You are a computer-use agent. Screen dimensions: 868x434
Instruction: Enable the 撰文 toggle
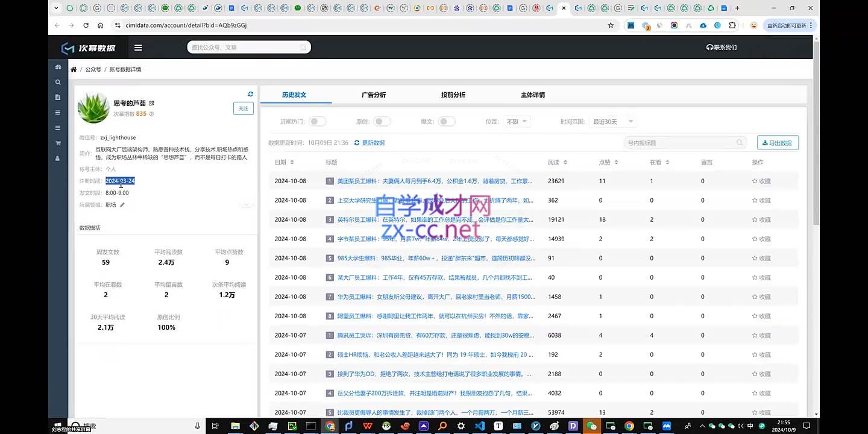point(447,121)
